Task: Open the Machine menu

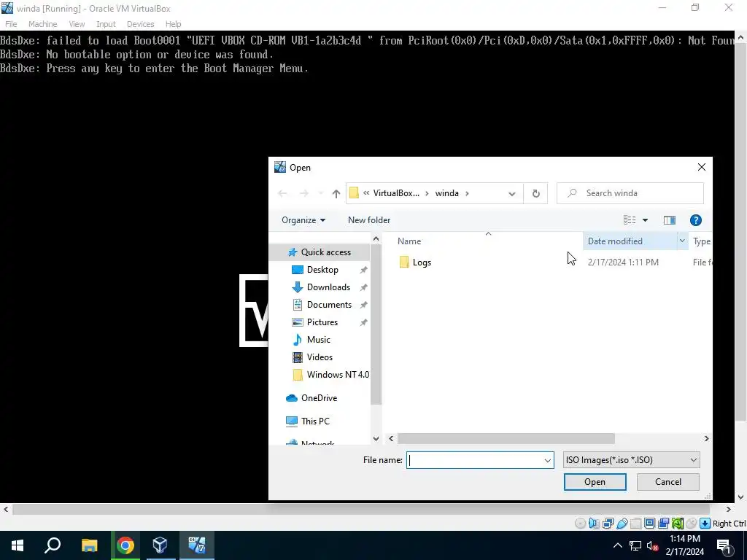Action: 42,24
